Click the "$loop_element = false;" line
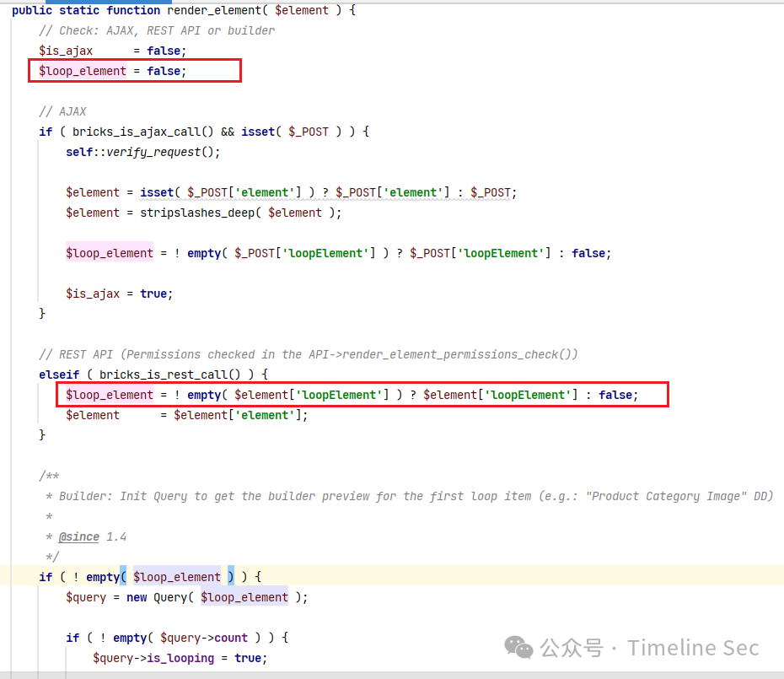Screen dimensions: 784x679 pyautogui.click(x=112, y=71)
